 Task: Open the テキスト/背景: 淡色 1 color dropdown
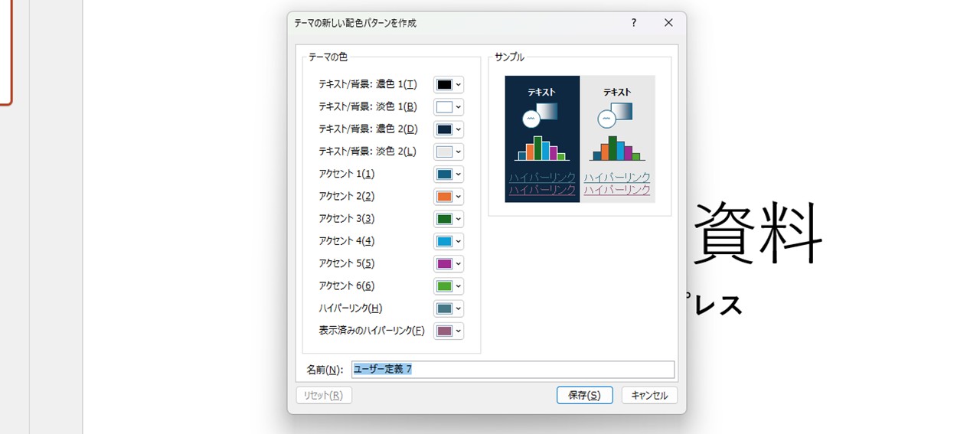449,107
